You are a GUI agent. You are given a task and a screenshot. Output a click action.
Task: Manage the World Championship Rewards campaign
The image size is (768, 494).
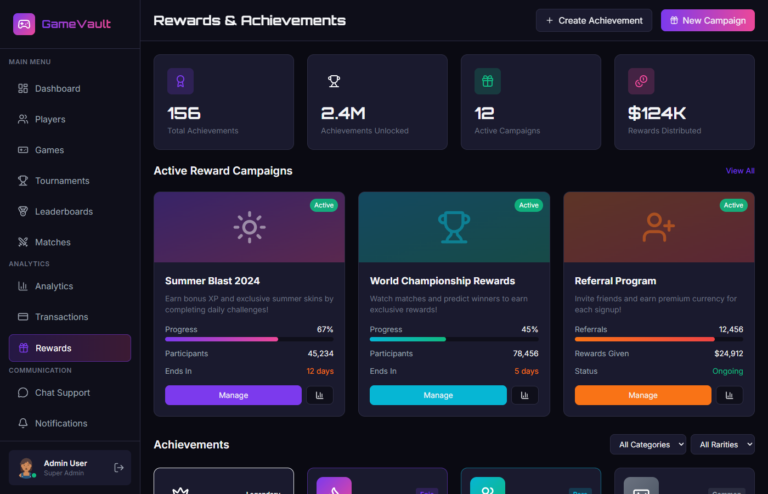point(438,395)
